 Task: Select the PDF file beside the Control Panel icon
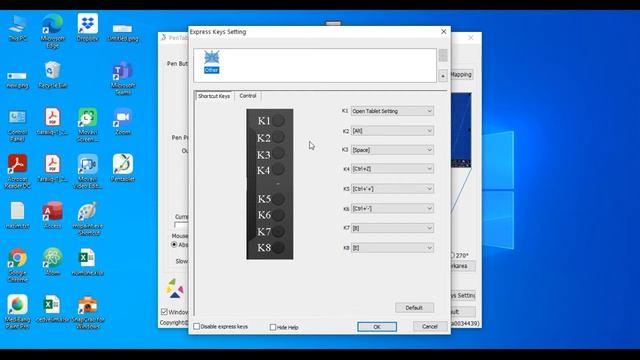(52, 122)
